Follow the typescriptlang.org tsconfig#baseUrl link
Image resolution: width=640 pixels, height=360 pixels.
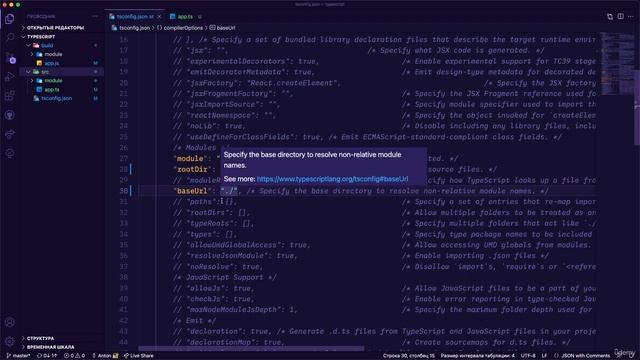tap(332, 179)
